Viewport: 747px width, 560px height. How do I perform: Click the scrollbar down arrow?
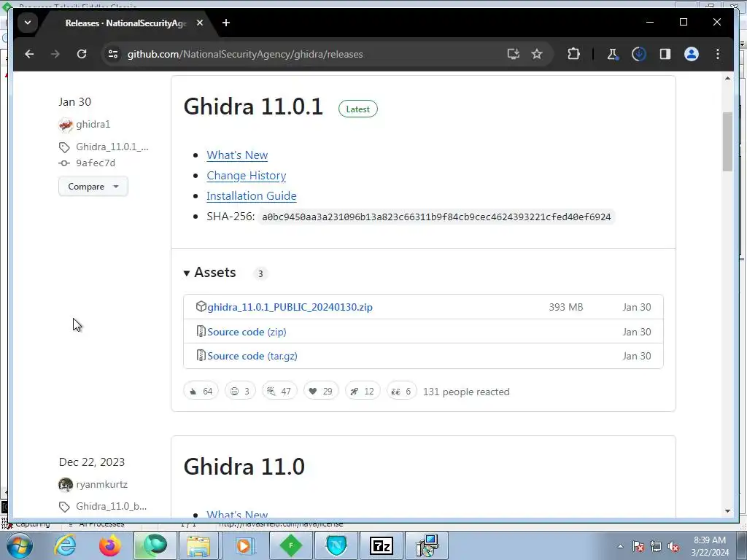[727, 511]
